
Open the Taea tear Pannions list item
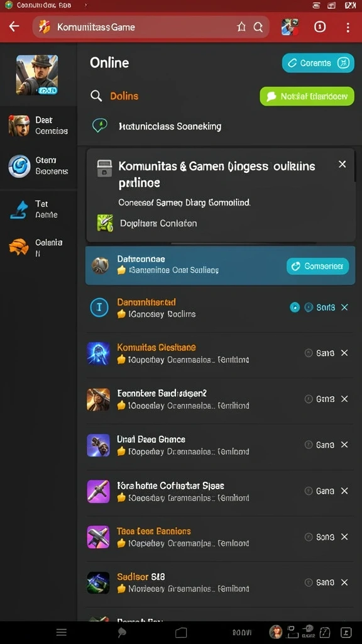tap(219, 537)
